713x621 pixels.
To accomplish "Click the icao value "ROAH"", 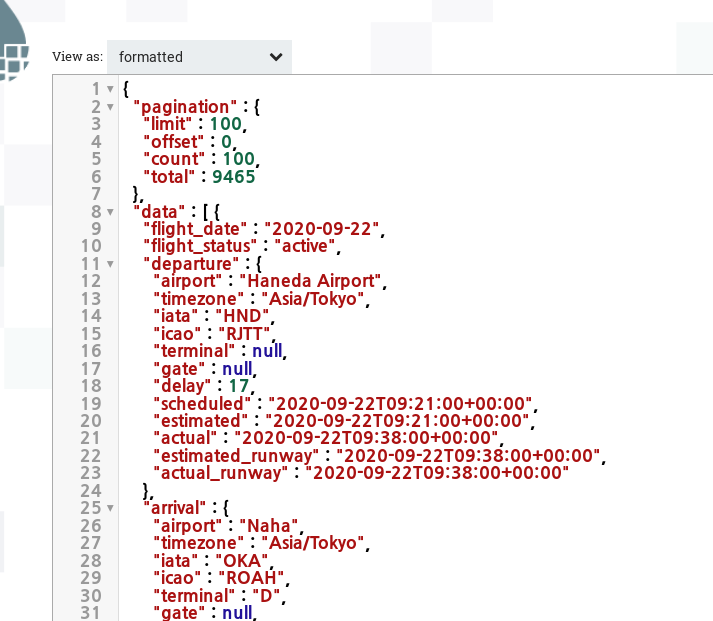I will 251,578.
